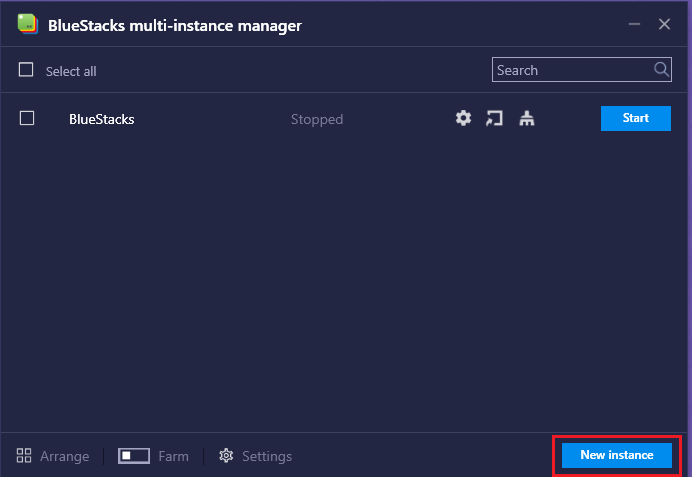Screen dimensions: 692x477
Task: Open Settings via bottom gear icon
Action: pyautogui.click(x=226, y=456)
